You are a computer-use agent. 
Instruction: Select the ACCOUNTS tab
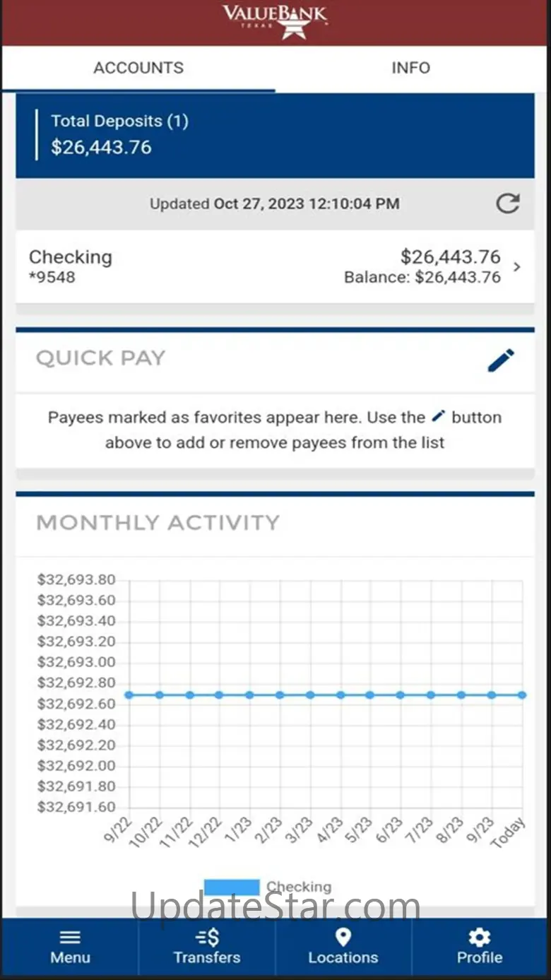tap(138, 68)
